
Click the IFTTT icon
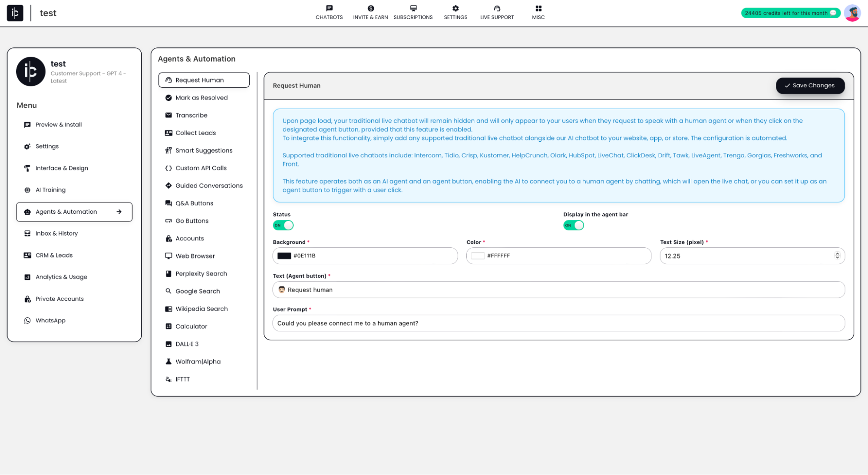pos(168,379)
